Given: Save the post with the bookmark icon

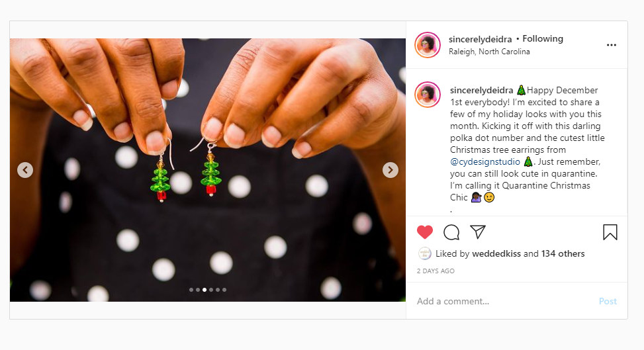Looking at the screenshot, I should tap(610, 232).
